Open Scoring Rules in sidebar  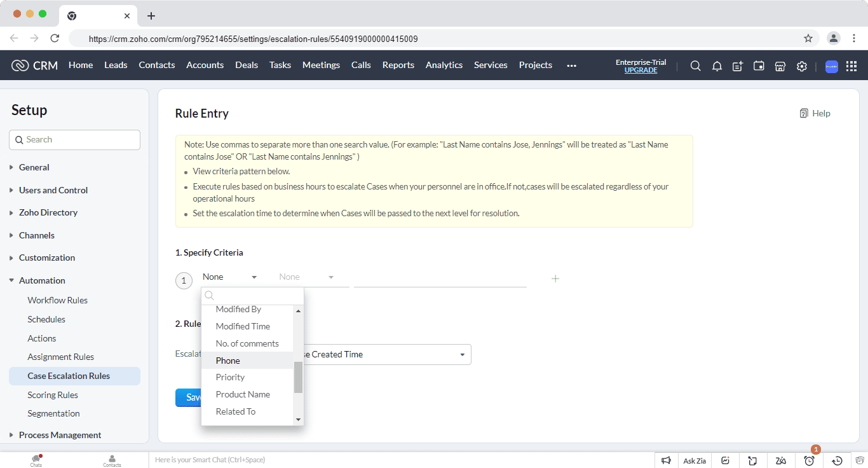[x=53, y=395]
